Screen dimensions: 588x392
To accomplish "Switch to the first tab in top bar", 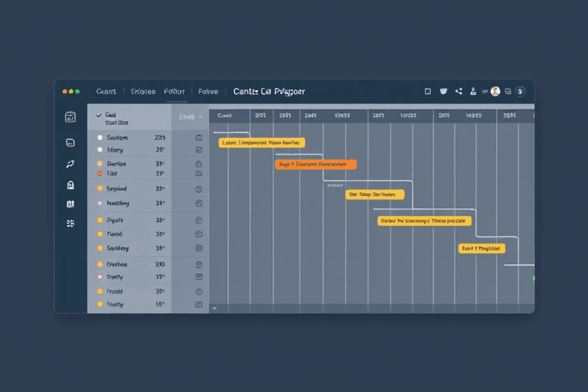I will click(x=106, y=91).
